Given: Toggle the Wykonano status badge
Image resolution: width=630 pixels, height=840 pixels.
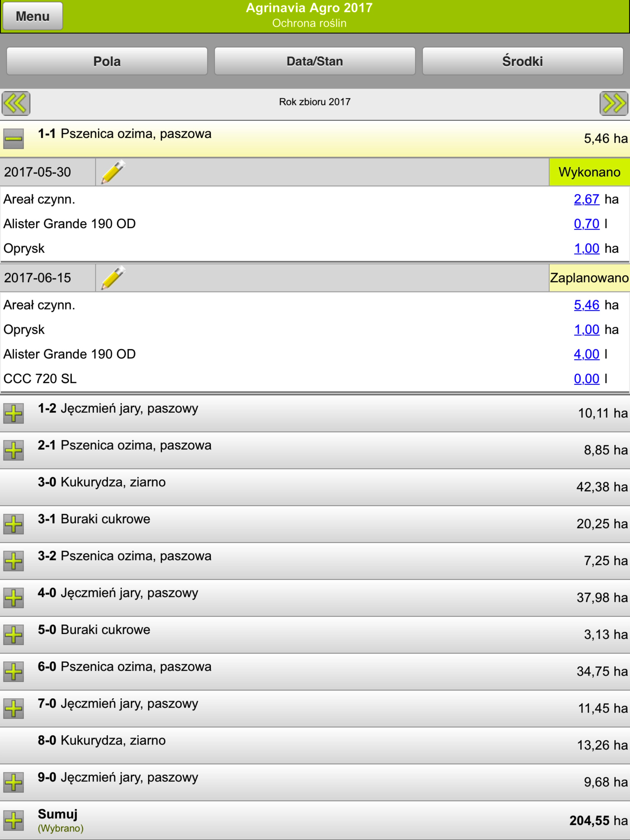Looking at the screenshot, I should click(x=589, y=172).
